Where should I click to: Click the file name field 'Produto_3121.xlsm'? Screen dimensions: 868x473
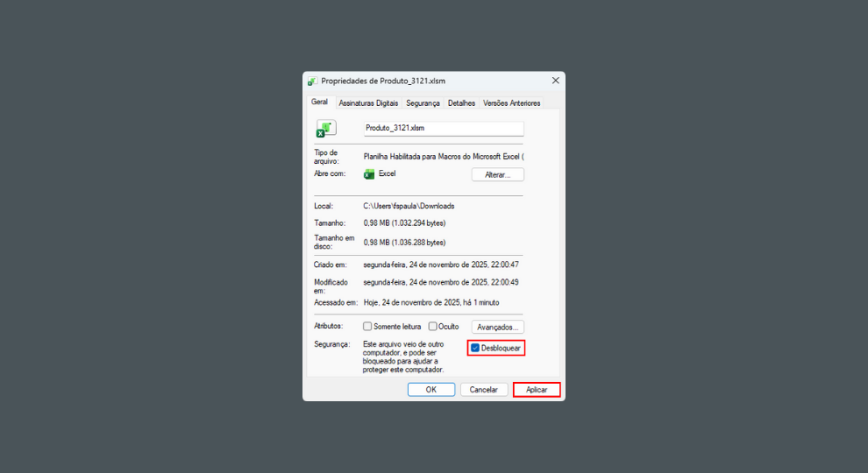click(443, 129)
